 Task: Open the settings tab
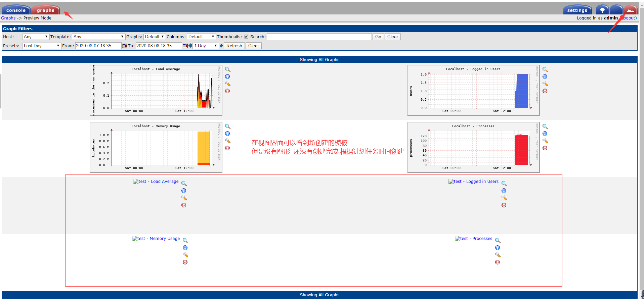click(577, 10)
